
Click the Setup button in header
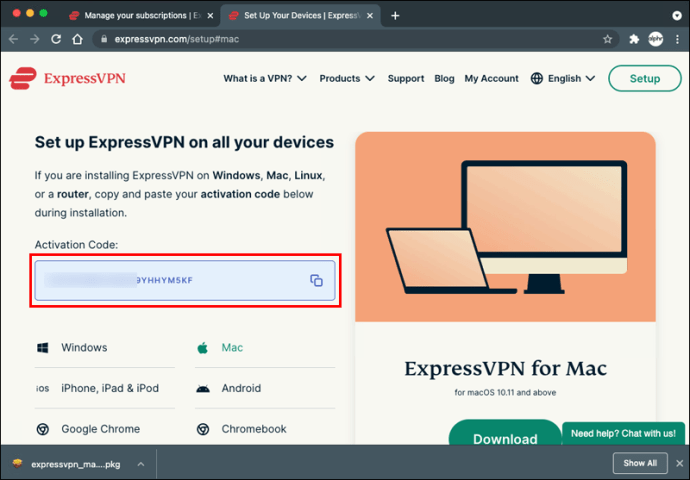645,78
